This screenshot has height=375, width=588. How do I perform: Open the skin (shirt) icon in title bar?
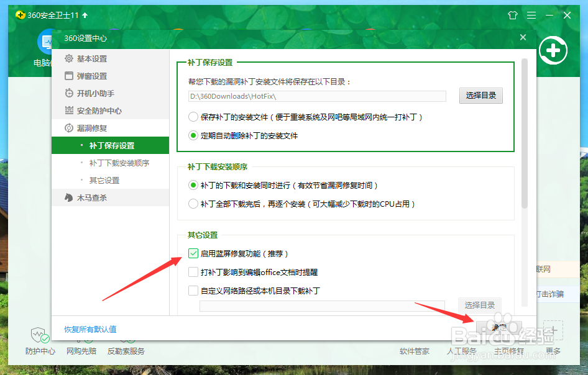click(513, 16)
